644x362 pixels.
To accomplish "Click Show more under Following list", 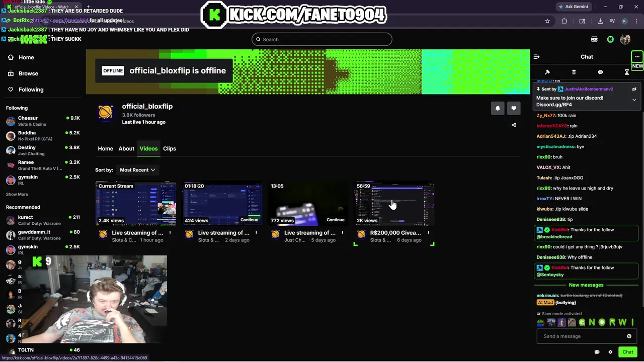I will (x=17, y=194).
